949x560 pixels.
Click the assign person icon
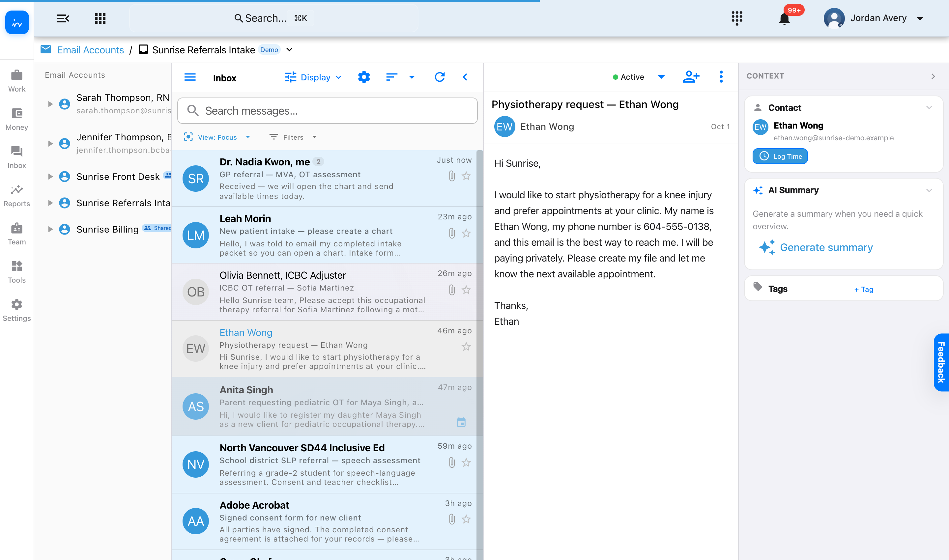click(x=691, y=77)
